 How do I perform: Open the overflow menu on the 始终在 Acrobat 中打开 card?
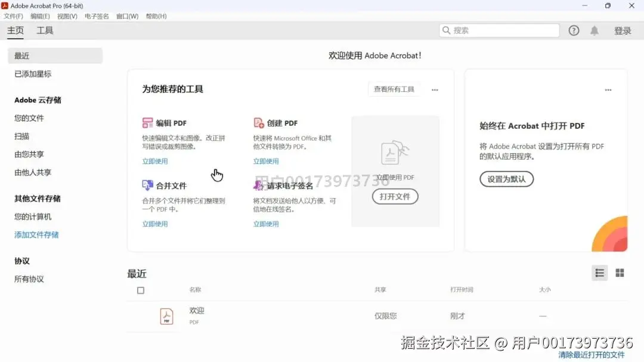click(x=608, y=89)
